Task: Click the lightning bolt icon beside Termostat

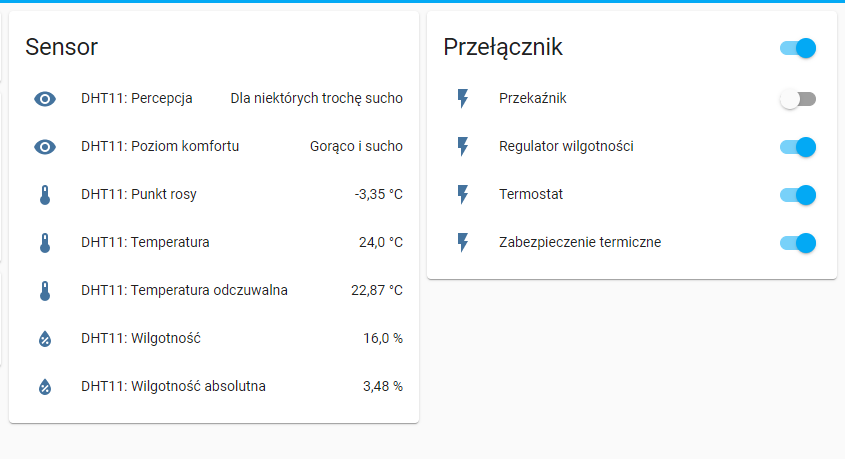Action: point(463,194)
